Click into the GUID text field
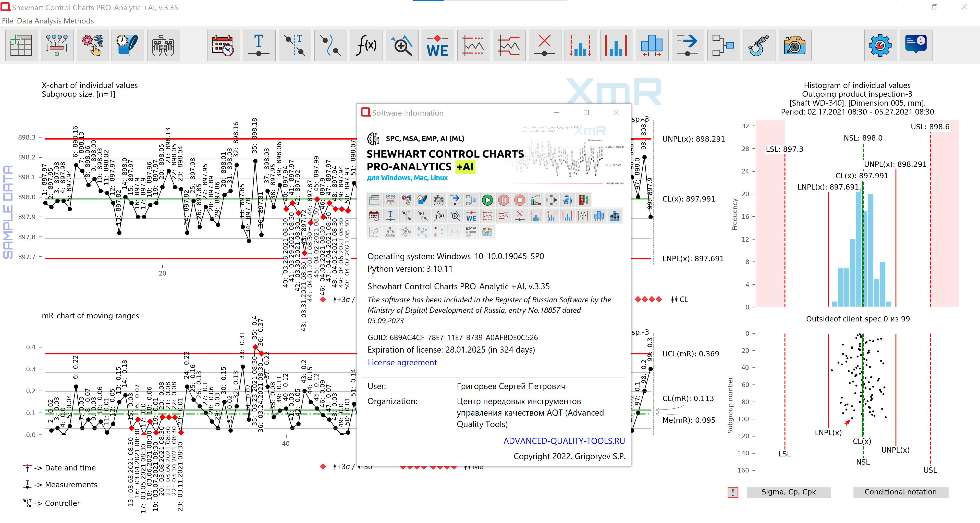This screenshot has height=523, width=980. 493,337
